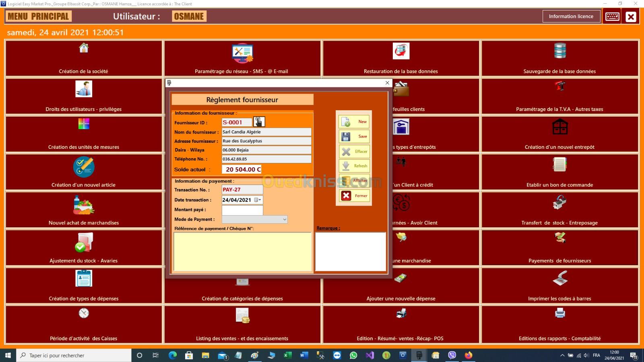The image size is (644, 362).
Task: Click the Remarque text area
Action: 350,251
